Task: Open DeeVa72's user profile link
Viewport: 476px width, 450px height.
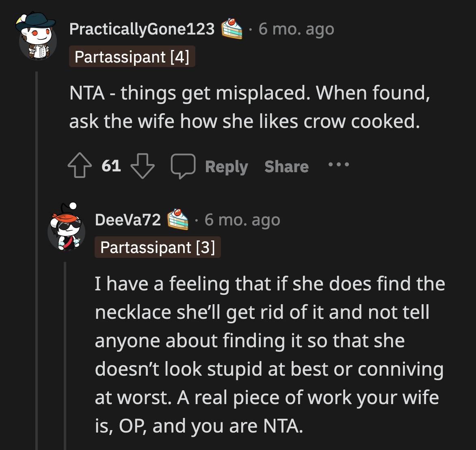Action: click(128, 220)
